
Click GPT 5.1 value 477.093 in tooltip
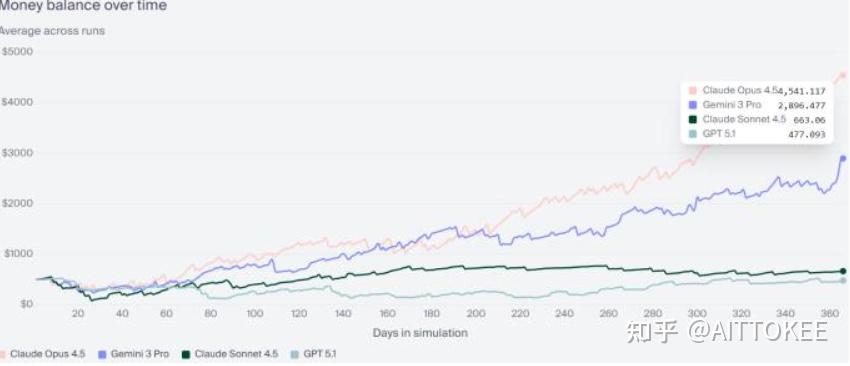point(807,134)
